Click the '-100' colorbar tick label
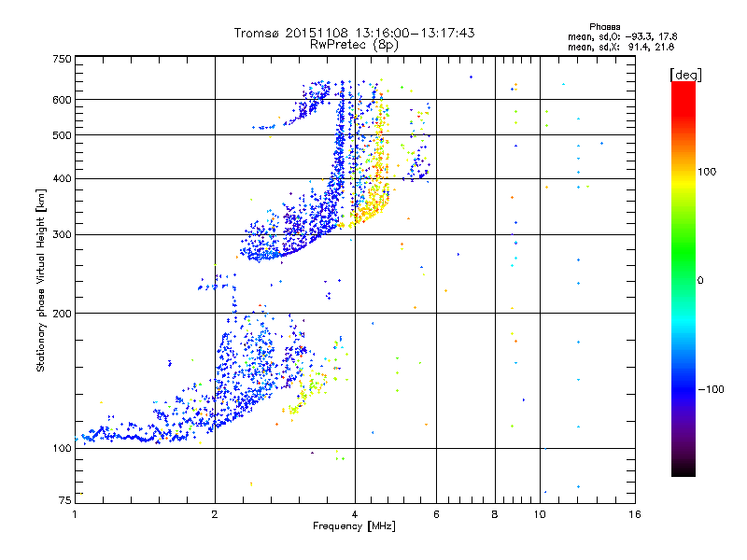The width and height of the screenshot is (747, 560). pos(711,389)
